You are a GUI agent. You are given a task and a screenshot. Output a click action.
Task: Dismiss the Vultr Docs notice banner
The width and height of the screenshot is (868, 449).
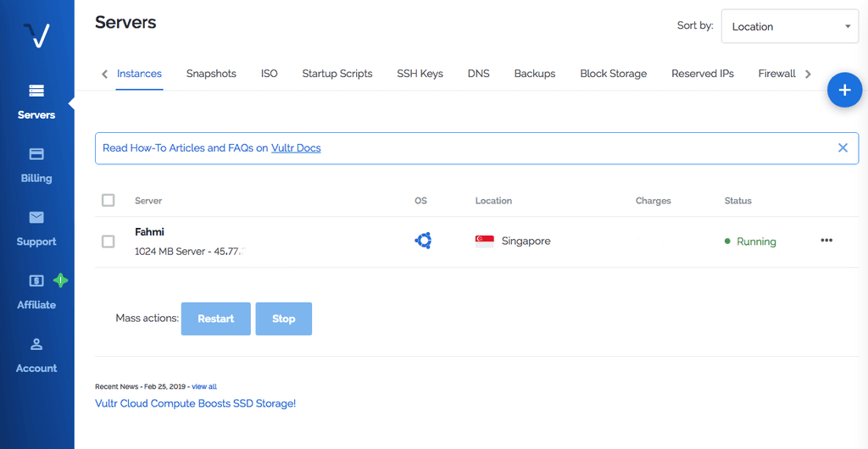tap(843, 147)
